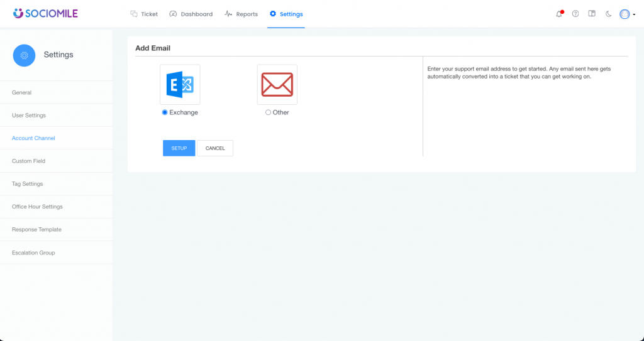Screen dimensions: 644x341
Task: Open the notifications bell icon
Action: 559,14
